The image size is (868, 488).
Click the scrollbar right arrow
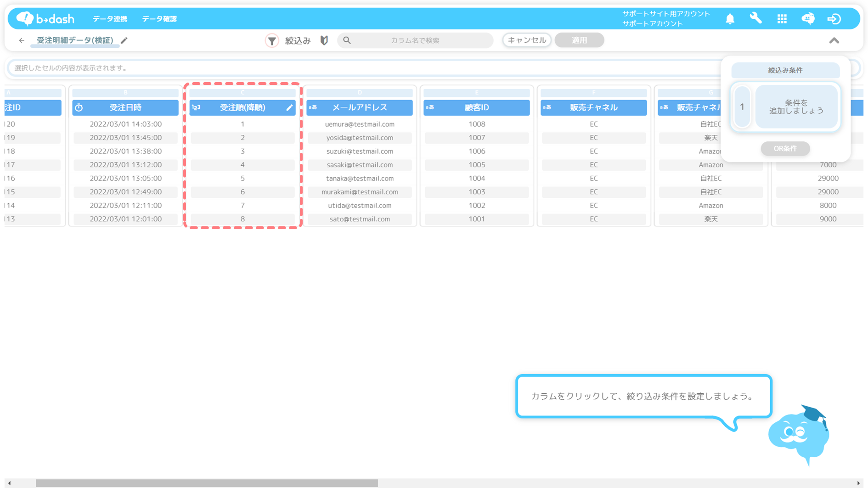(x=858, y=483)
